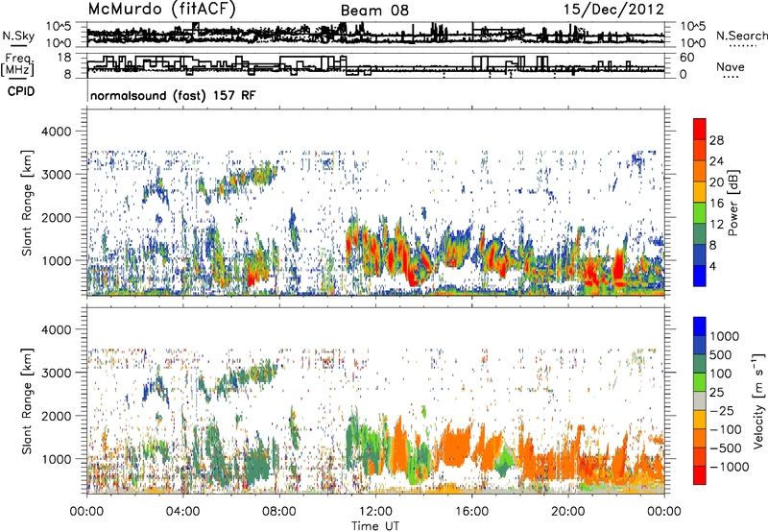The height and width of the screenshot is (532, 768).
Task: Click the "-500" label on Velocity colorbar
Action: point(726,448)
